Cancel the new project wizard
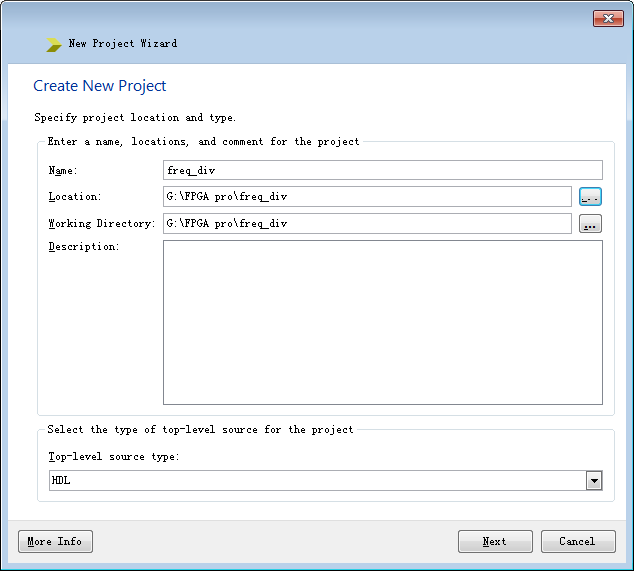 coord(578,541)
